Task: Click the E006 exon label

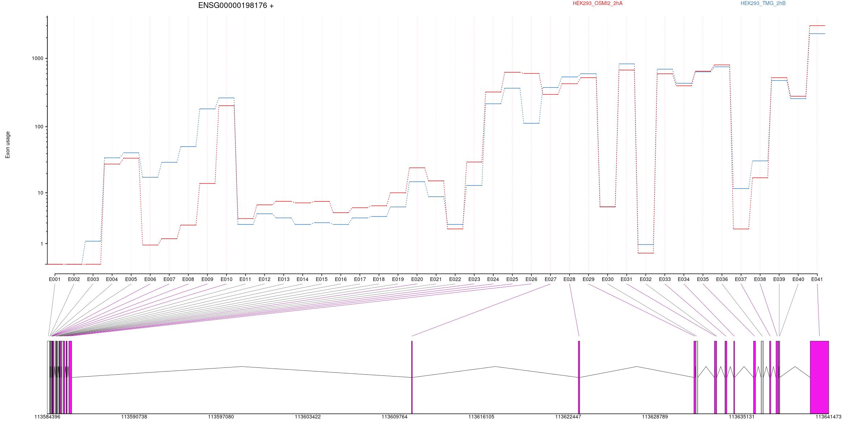Action: click(x=150, y=279)
